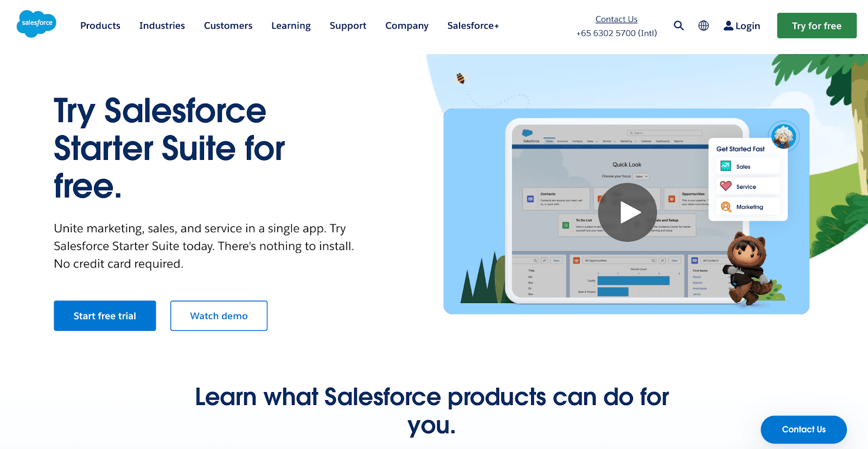Screen dimensions: 868x449
Task: Click the Start free trial button
Action: pos(105,316)
